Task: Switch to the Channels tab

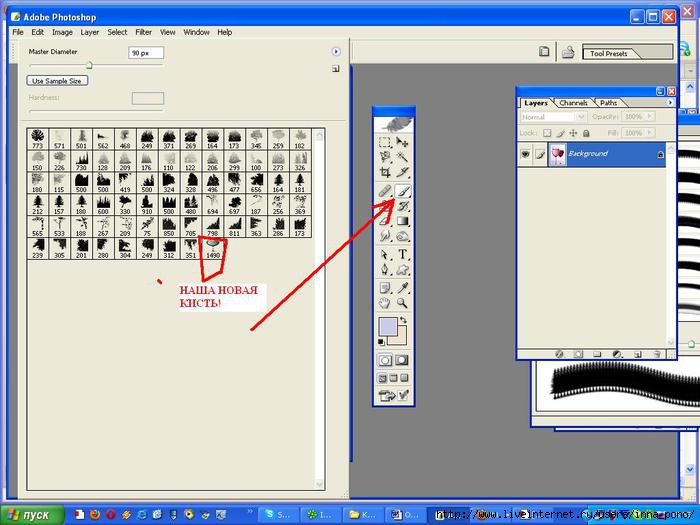Action: (x=574, y=103)
